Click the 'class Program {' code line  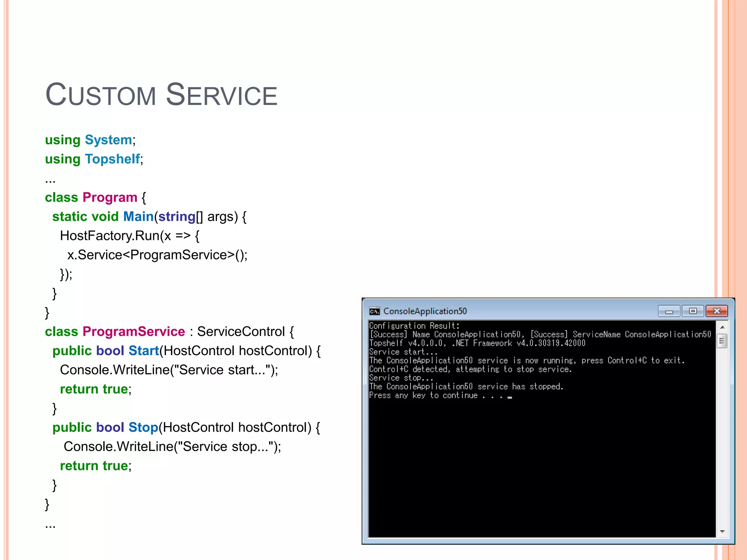(x=96, y=198)
